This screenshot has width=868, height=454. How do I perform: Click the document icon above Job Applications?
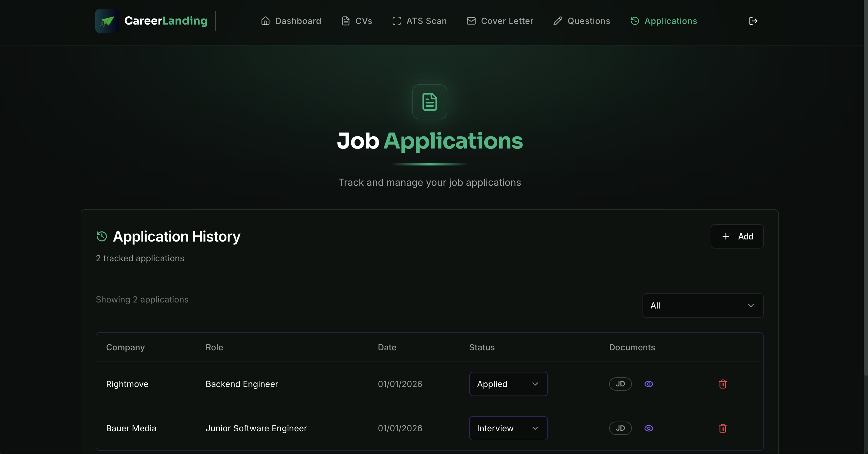click(x=430, y=102)
